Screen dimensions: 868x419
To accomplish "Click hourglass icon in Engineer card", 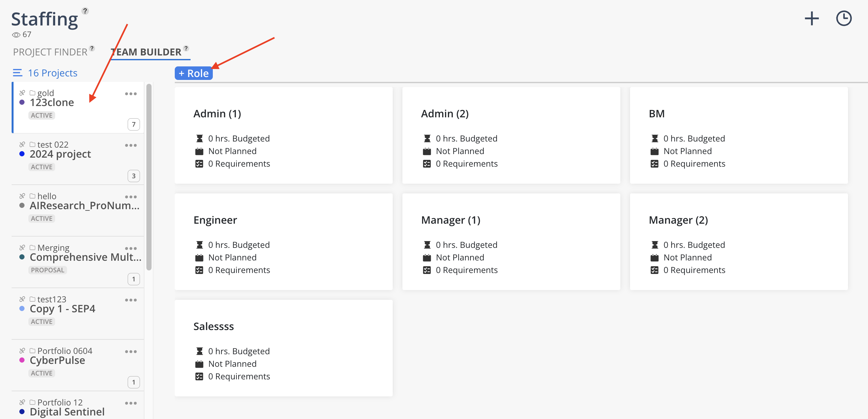I will (x=200, y=245).
